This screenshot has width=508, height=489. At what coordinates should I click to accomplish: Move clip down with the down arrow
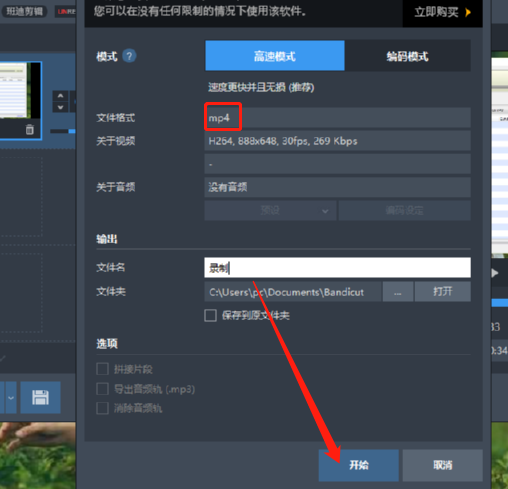(60, 107)
